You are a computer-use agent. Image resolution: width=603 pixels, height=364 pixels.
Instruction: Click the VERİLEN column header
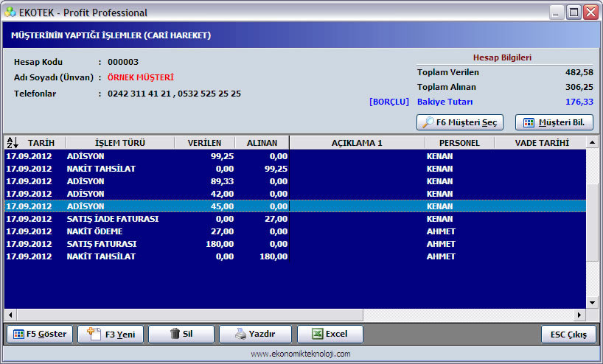pyautogui.click(x=204, y=143)
